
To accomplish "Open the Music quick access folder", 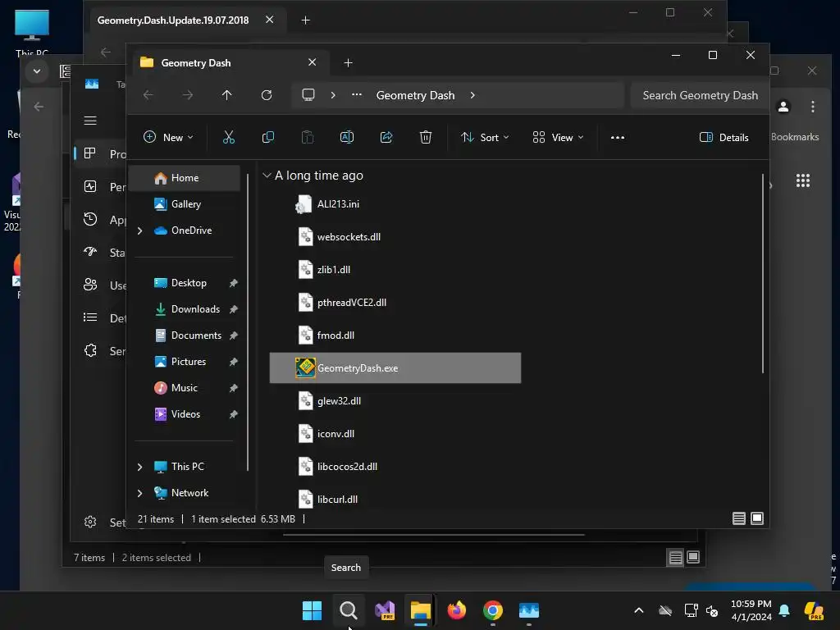I will [185, 388].
